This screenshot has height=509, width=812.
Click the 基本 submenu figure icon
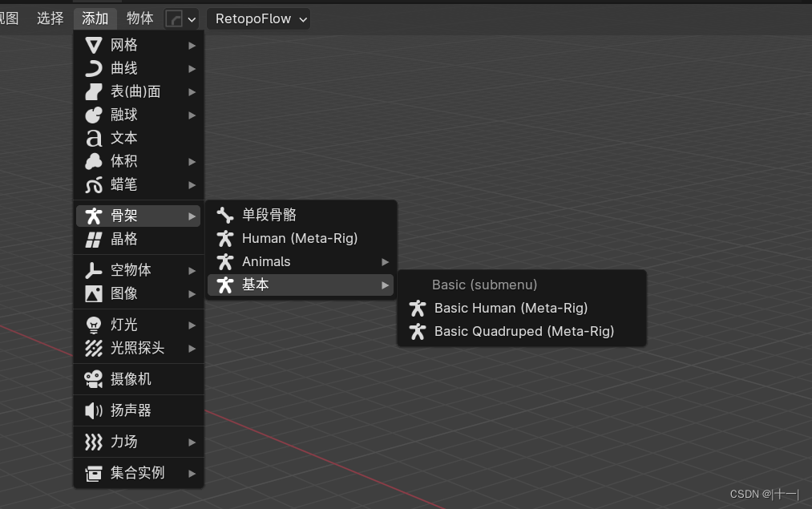[225, 285]
